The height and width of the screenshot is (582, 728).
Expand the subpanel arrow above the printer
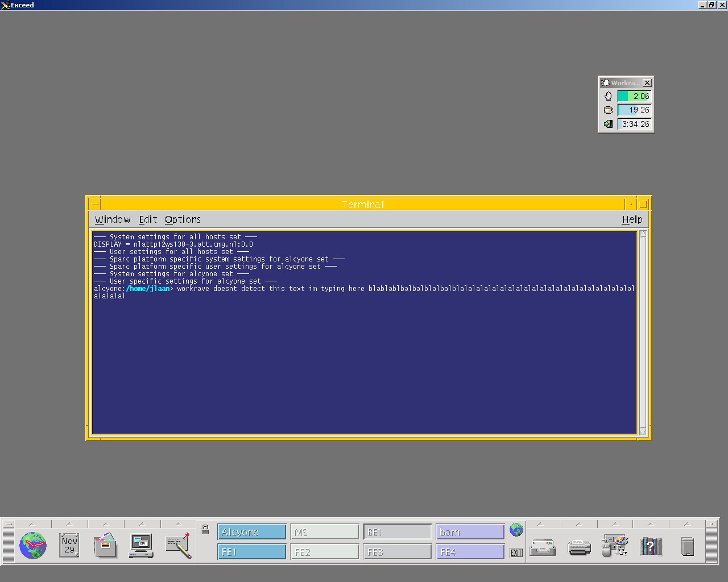click(578, 524)
